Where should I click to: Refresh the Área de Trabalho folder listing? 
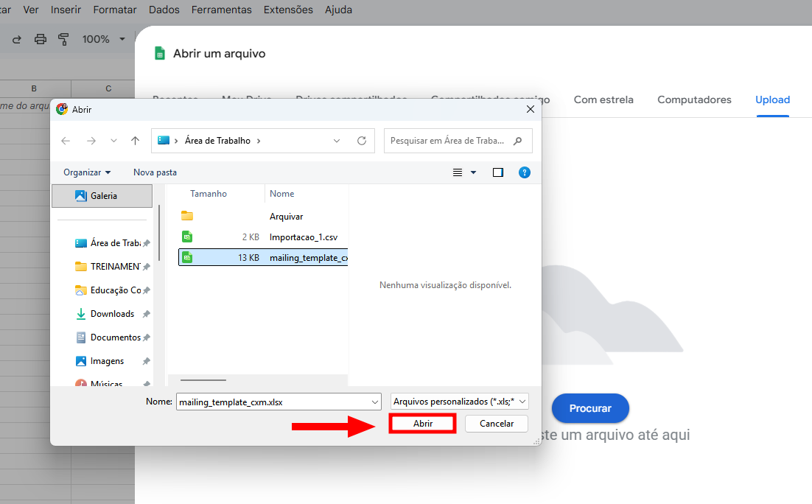point(361,141)
